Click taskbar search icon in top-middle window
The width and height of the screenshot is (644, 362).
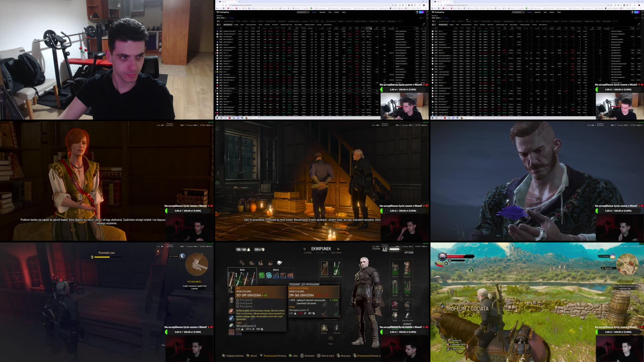coord(221,118)
